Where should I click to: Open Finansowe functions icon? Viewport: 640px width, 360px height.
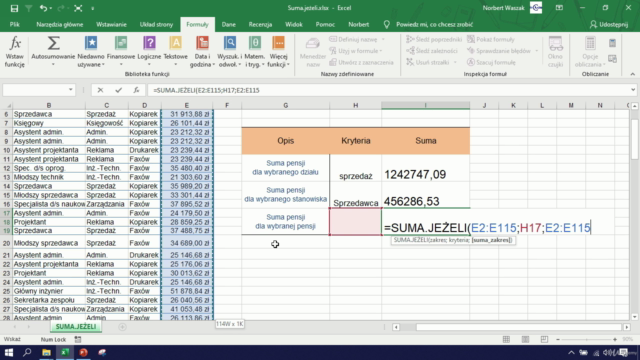pyautogui.click(x=121, y=43)
